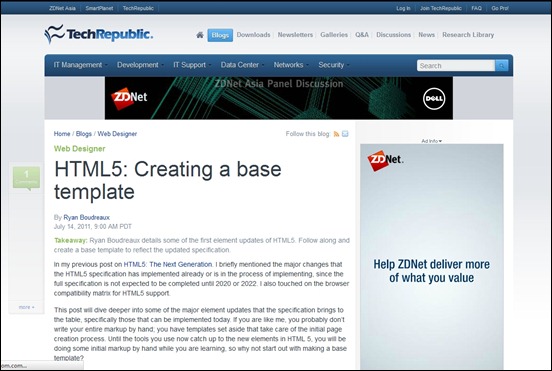Expand the Development menu

click(x=140, y=65)
